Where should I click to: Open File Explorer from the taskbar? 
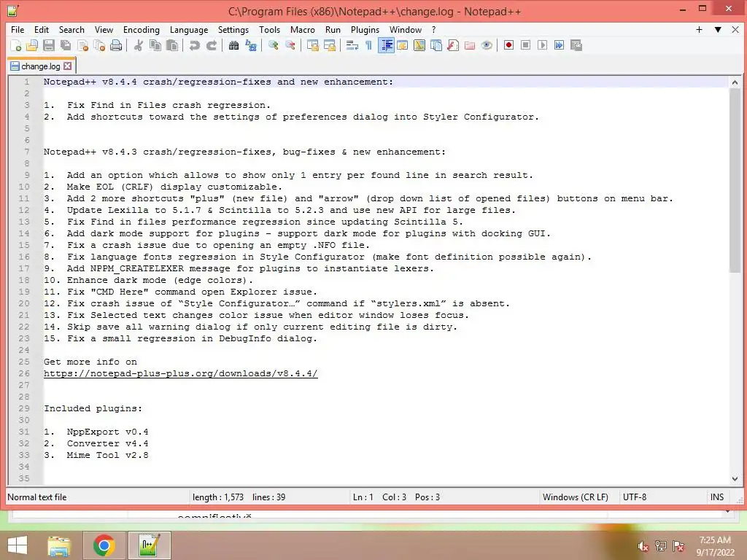[59, 545]
